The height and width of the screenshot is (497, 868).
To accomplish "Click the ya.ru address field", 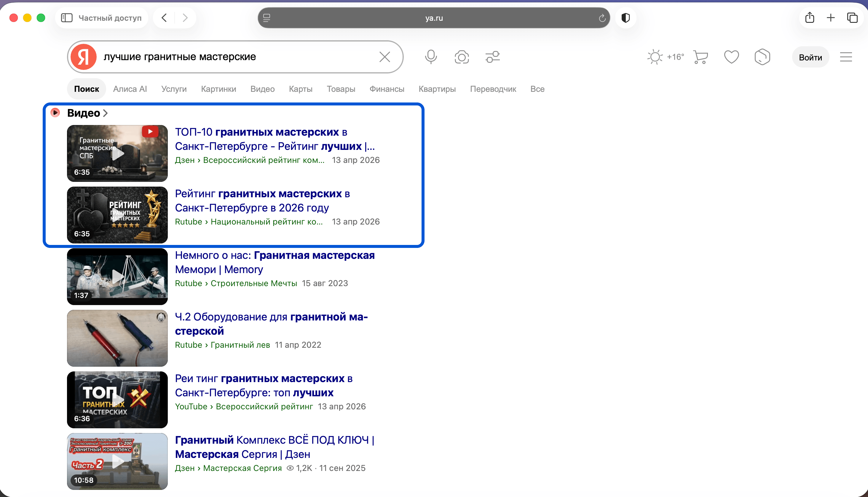I will pyautogui.click(x=434, y=18).
